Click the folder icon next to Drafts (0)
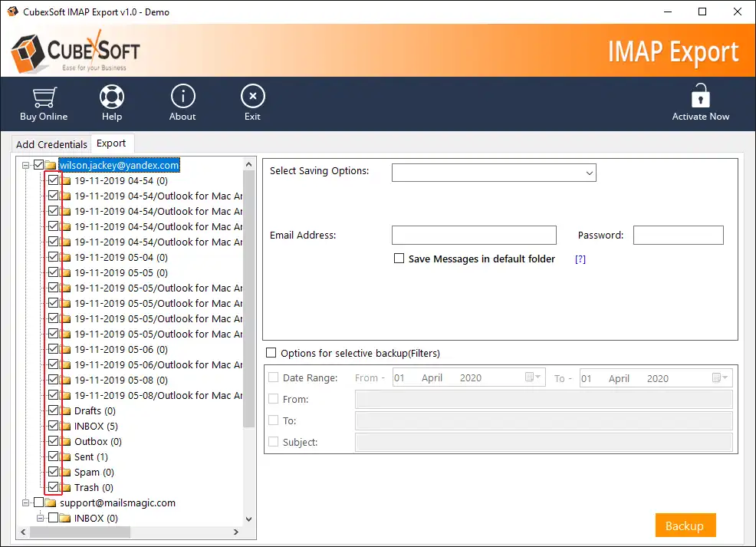The height and width of the screenshot is (547, 756). coord(66,411)
